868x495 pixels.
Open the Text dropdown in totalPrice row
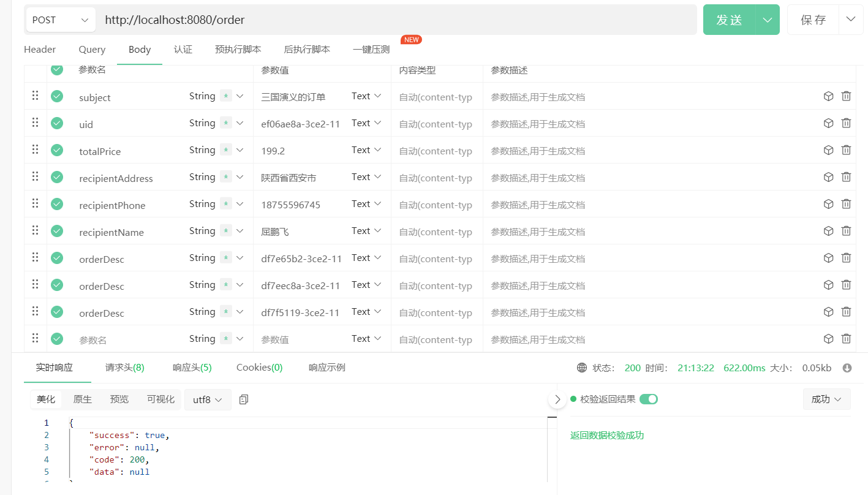coord(366,150)
